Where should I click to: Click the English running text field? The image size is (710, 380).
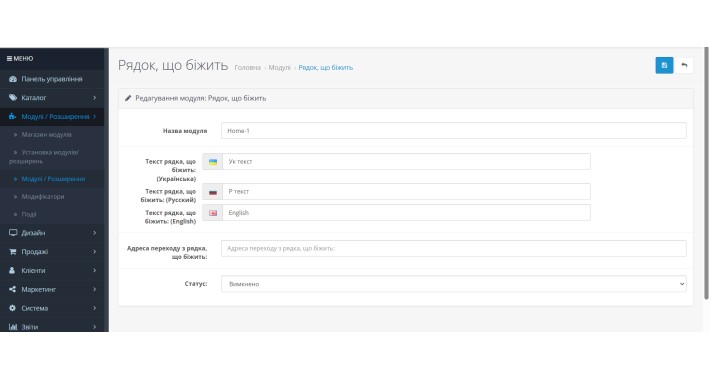tap(406, 213)
